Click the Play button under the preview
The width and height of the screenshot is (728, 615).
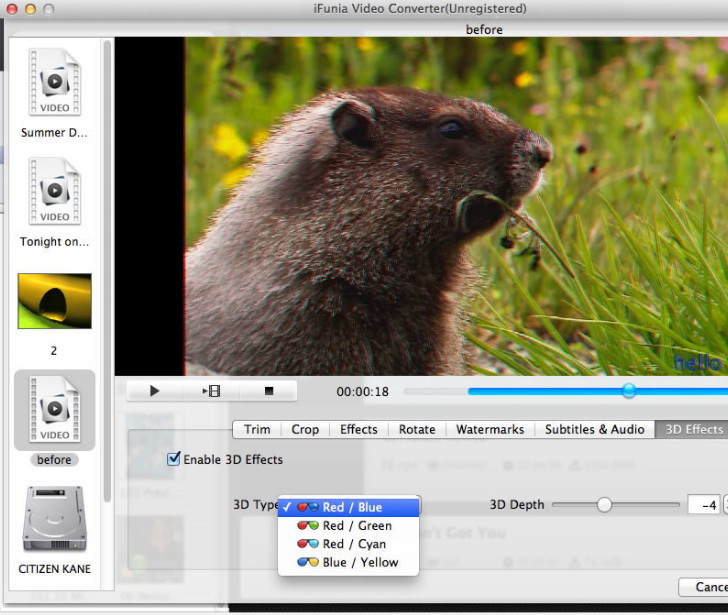(154, 391)
